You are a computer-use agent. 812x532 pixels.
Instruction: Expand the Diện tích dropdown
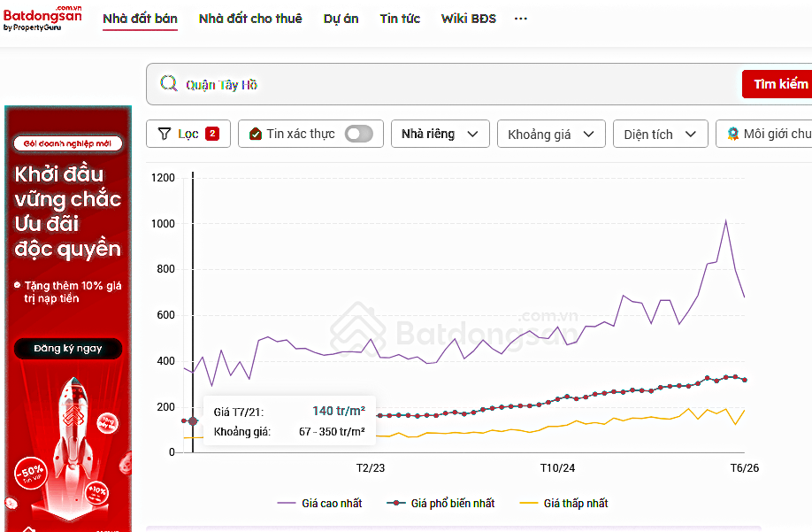(660, 135)
